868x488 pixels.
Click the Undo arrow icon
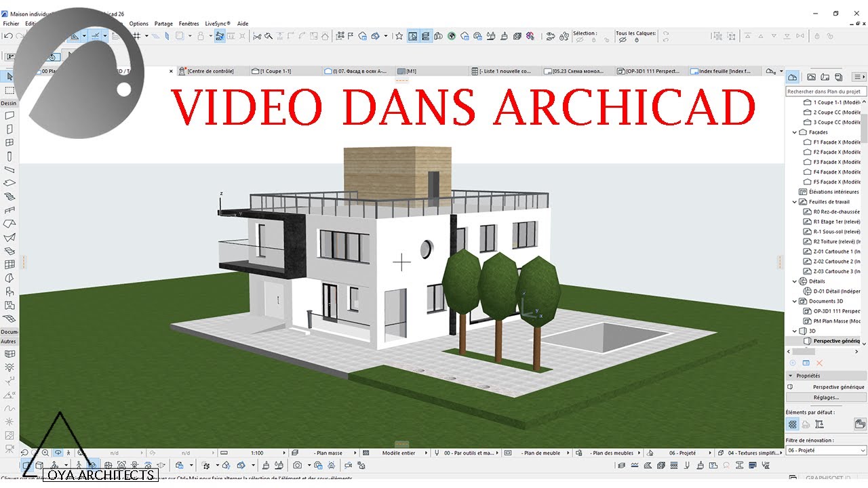[x=8, y=36]
